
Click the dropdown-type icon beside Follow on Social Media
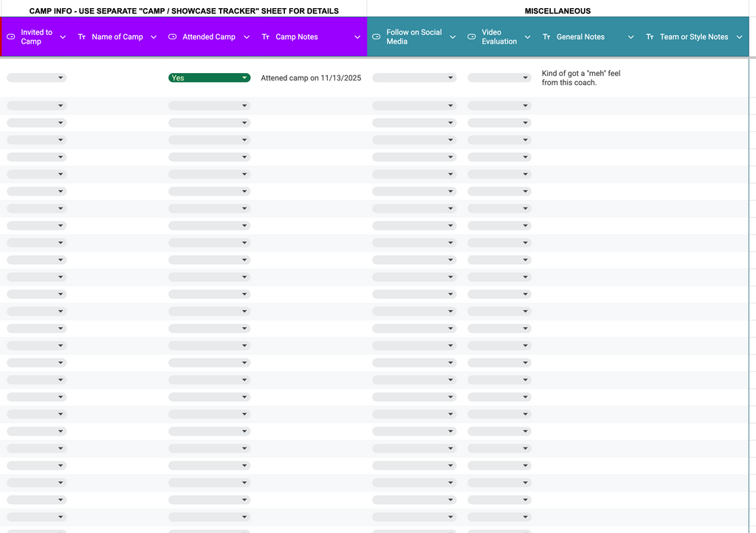click(x=377, y=37)
